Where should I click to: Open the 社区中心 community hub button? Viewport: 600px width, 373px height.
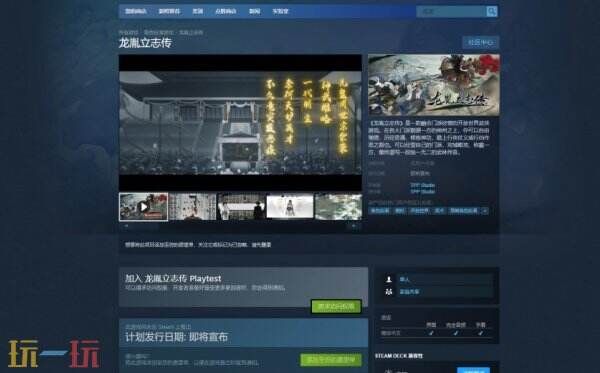[x=481, y=42]
